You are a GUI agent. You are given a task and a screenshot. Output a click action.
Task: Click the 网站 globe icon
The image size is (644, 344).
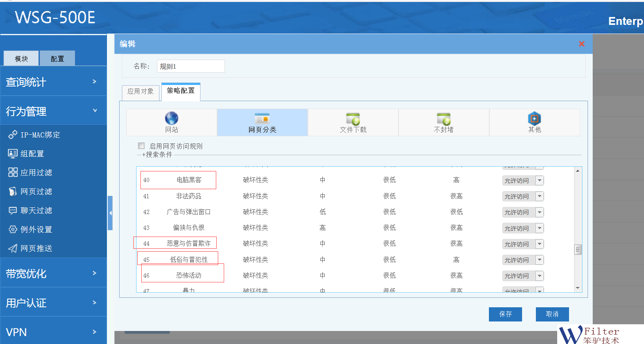tap(172, 118)
